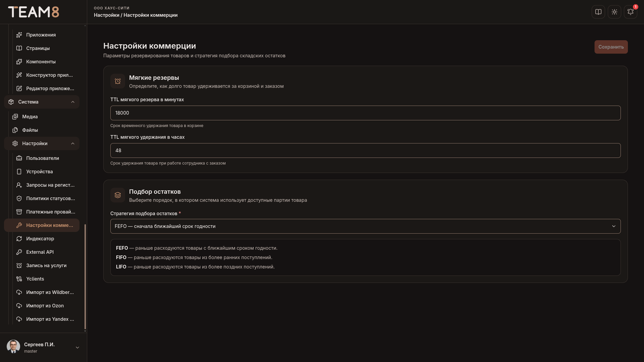
Task: Click the Сохранить button
Action: tap(611, 47)
